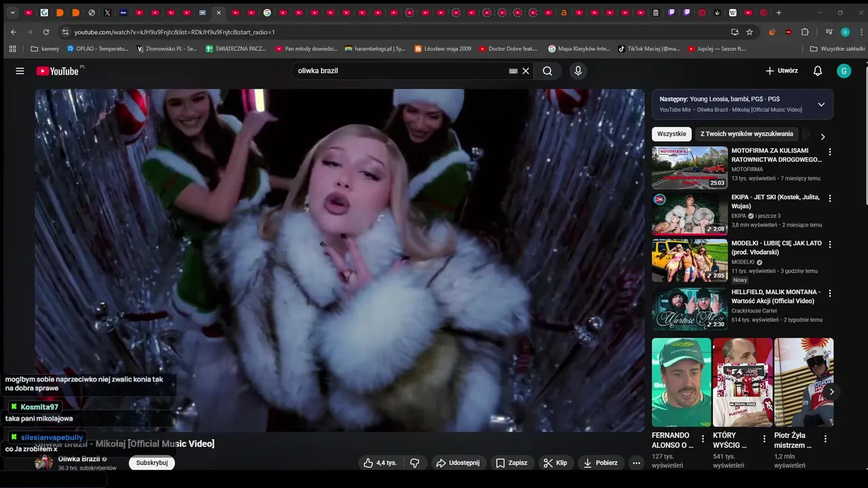This screenshot has width=868, height=488.
Task: Share the video via Udostępnij
Action: click(x=458, y=463)
